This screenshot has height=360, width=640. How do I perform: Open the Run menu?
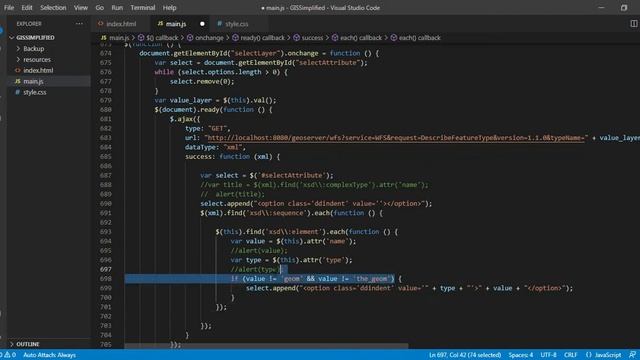[x=117, y=8]
